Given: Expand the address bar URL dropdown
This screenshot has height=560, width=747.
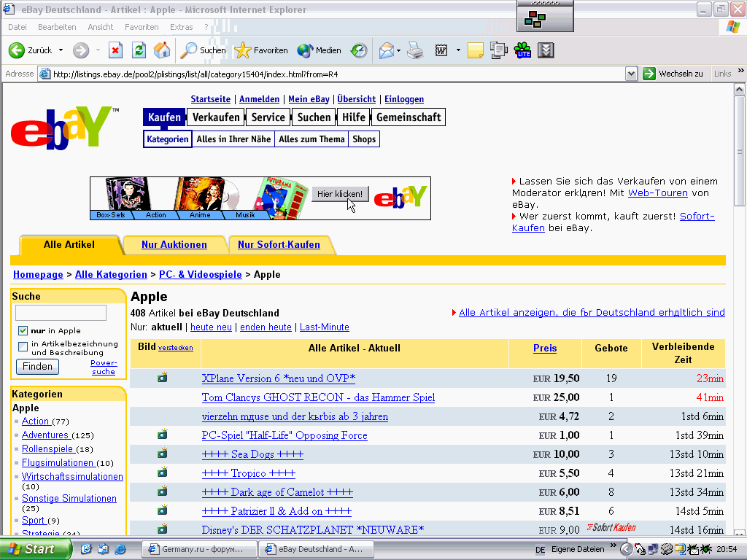Looking at the screenshot, I should click(631, 74).
